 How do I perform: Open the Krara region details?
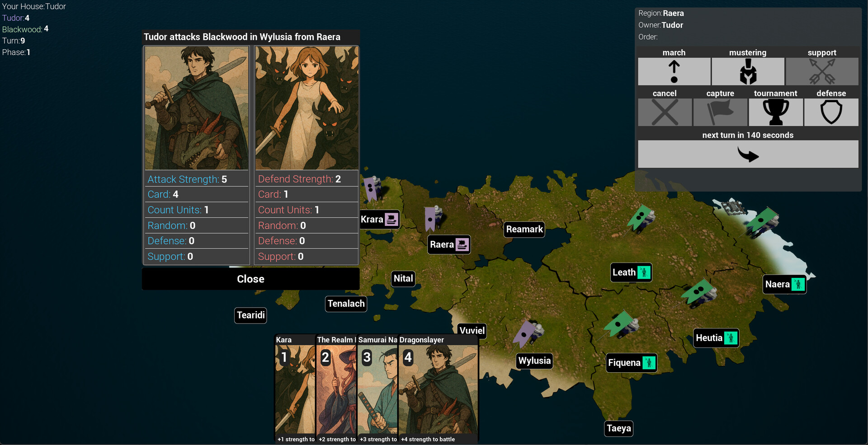coord(379,219)
